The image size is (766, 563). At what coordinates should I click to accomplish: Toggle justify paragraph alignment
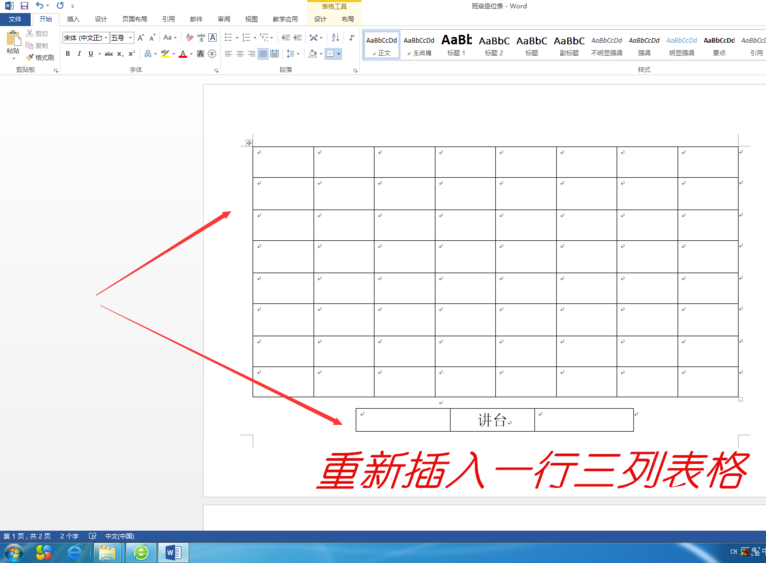[x=263, y=54]
